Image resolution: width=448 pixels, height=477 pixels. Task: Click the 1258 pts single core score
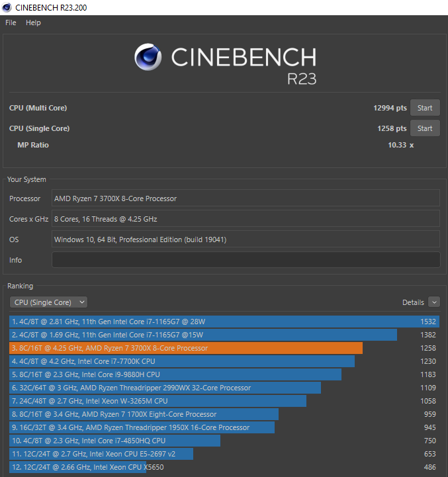[x=392, y=128]
